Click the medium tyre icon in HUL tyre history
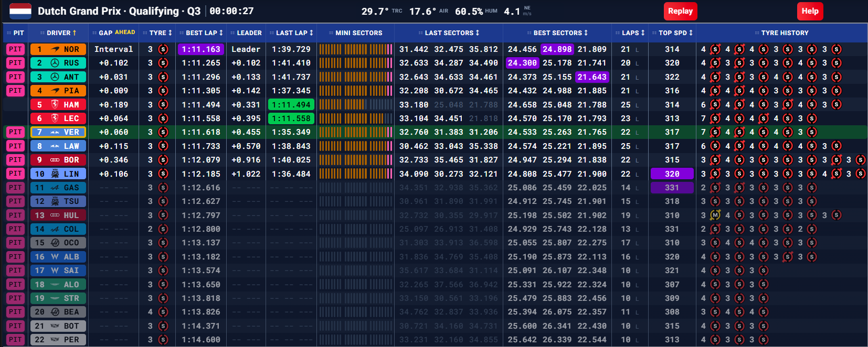The image size is (868, 347). point(715,215)
